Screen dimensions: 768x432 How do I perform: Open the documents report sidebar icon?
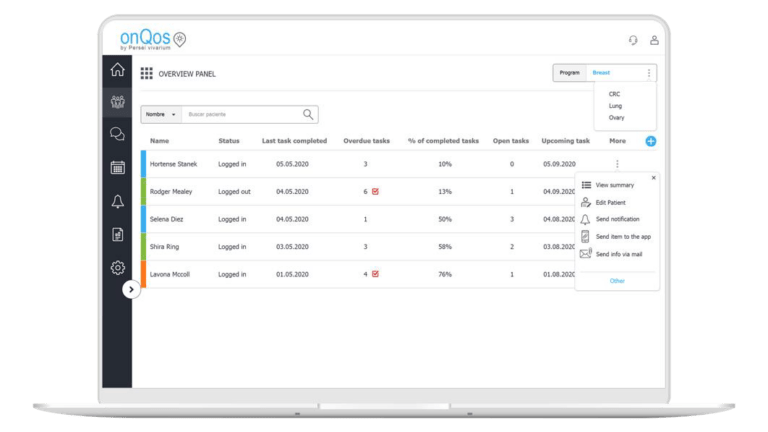tap(117, 235)
